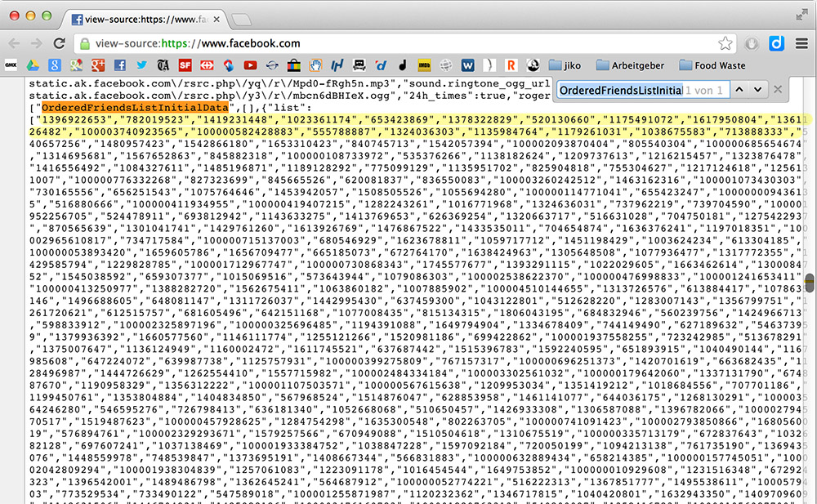
Task: Jump to next find result
Action: (757, 89)
